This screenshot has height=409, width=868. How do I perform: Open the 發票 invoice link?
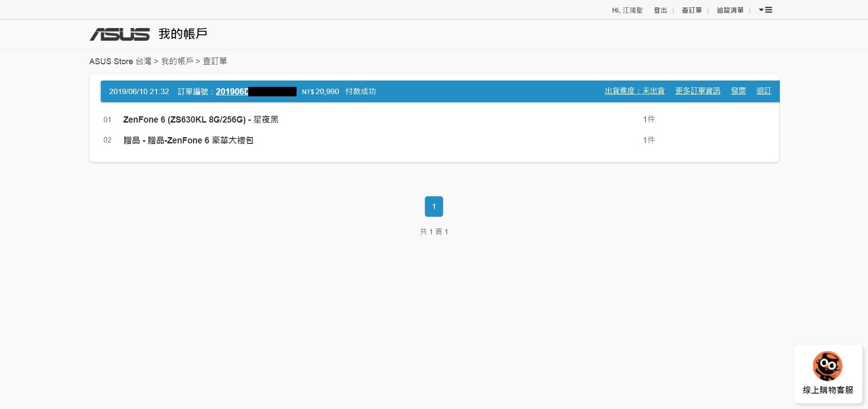tap(738, 91)
